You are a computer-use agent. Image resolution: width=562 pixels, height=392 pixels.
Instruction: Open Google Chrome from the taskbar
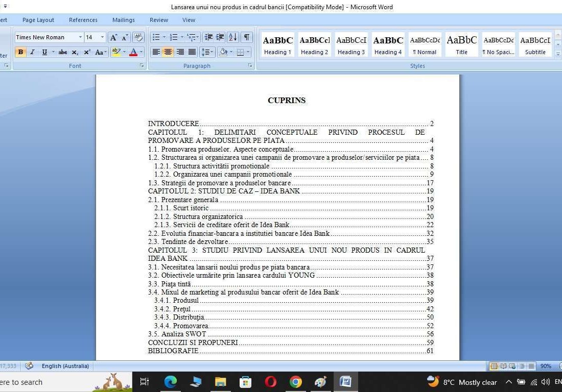(295, 382)
